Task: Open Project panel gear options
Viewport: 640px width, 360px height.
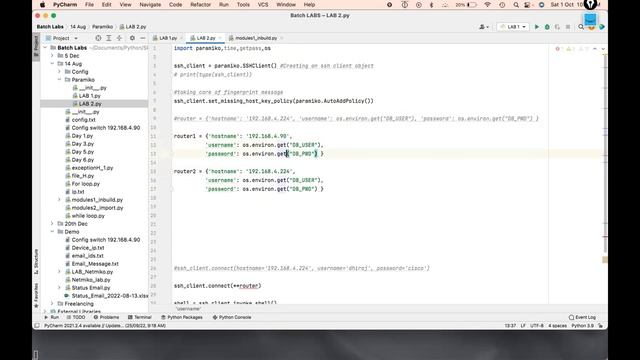Action: 132,38
